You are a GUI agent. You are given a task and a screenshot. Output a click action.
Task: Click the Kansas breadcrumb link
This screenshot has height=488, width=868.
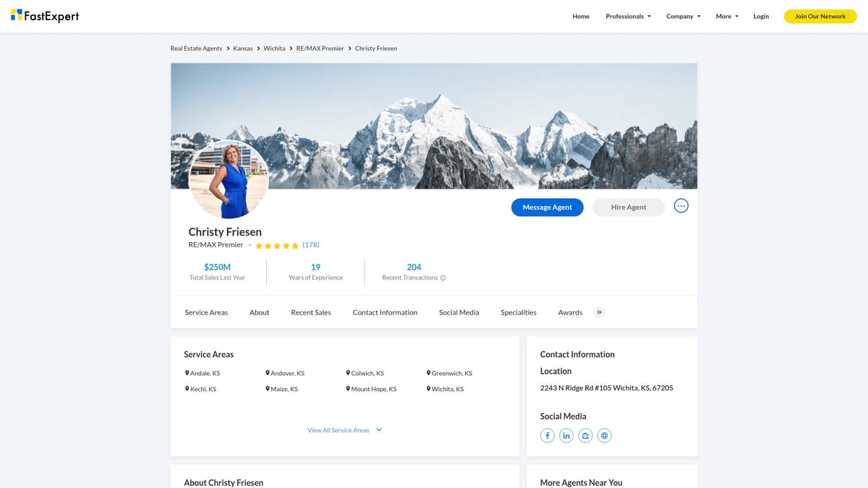(243, 48)
